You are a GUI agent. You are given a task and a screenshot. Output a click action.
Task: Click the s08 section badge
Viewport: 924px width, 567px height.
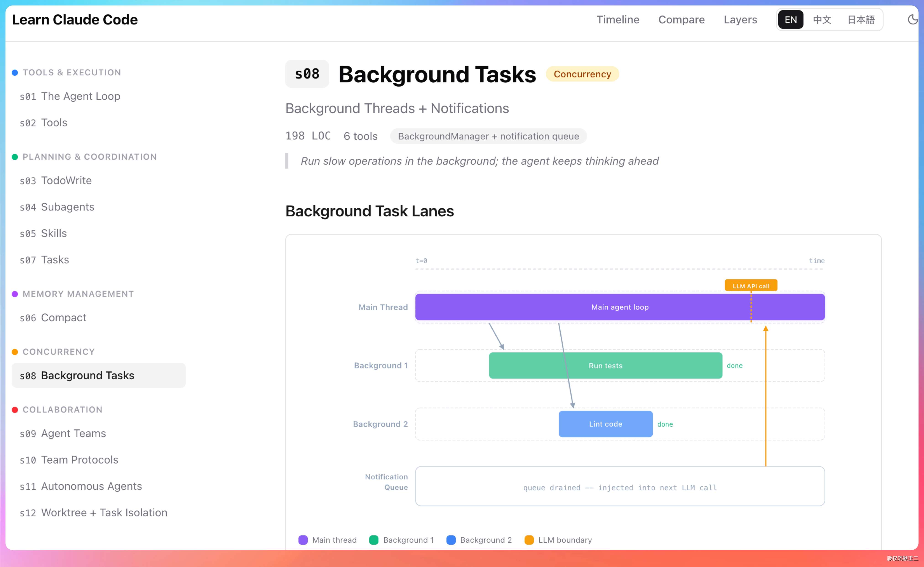point(307,74)
